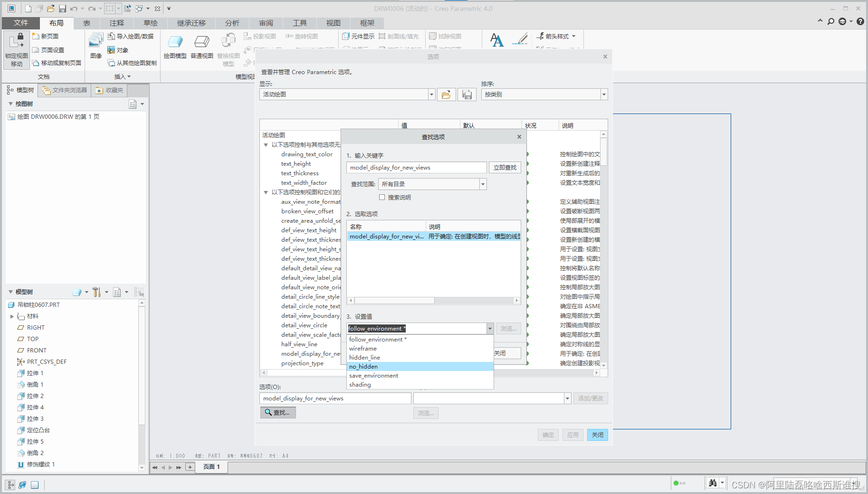This screenshot has height=494, width=868.
Task: Click the 选项(O) option name input field
Action: 335,399
